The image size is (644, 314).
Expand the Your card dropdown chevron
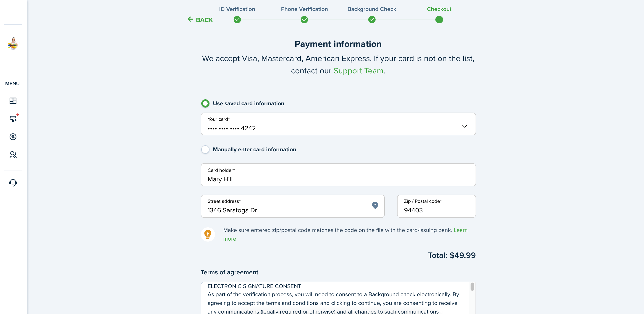pos(464,126)
